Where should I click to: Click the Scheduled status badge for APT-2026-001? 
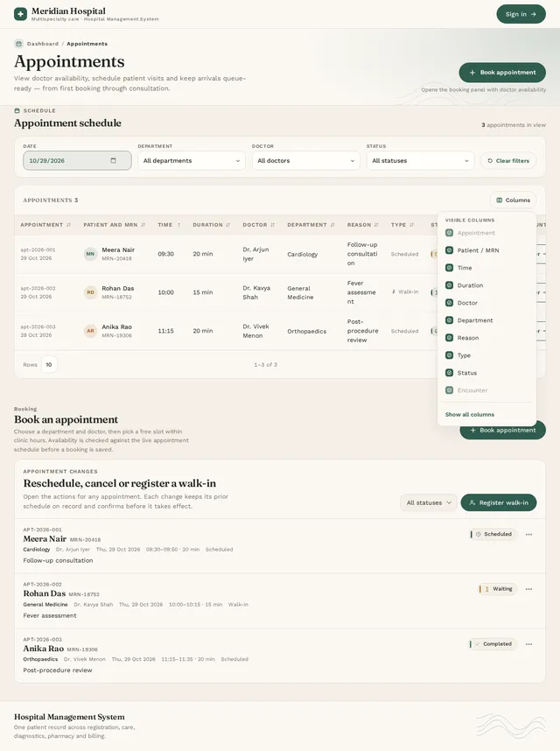493,534
